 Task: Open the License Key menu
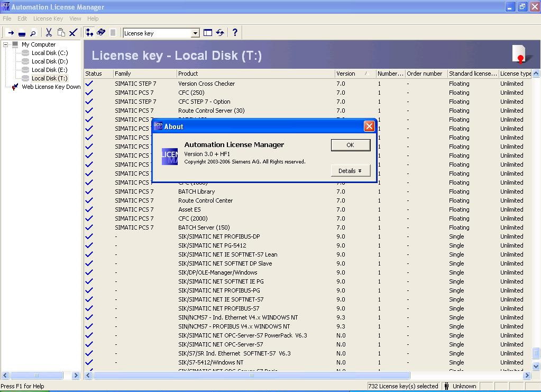(x=48, y=19)
